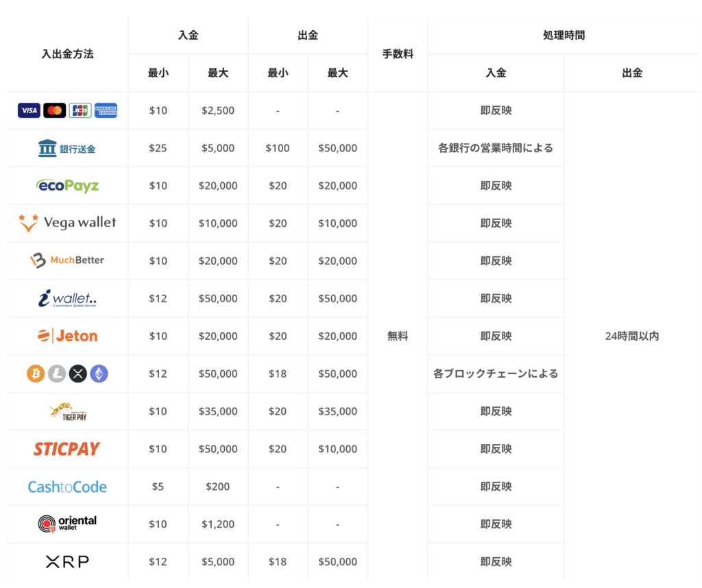
Task: Click the VISA card logo
Action: pyautogui.click(x=29, y=110)
